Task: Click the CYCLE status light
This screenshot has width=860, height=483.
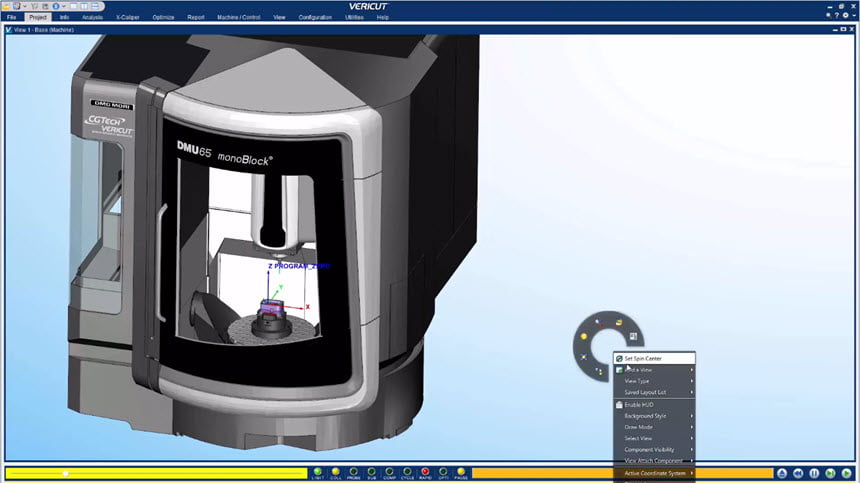Action: tap(407, 473)
